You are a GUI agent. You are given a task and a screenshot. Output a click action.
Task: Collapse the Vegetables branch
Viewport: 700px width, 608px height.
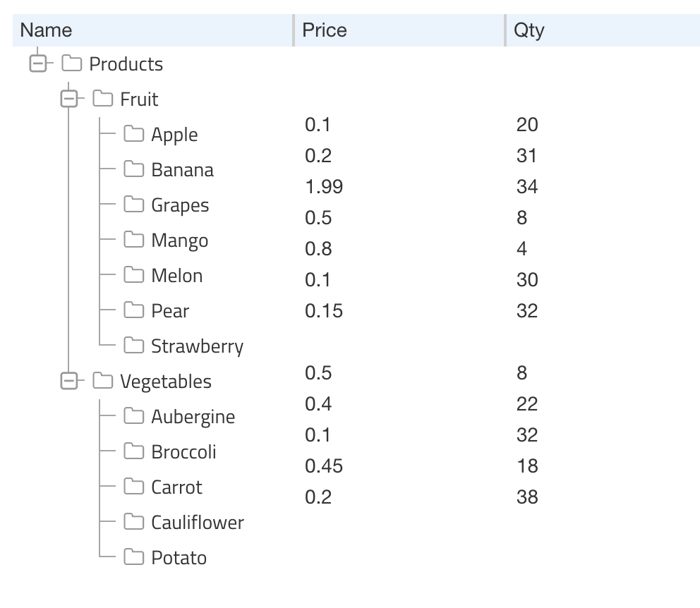click(x=68, y=381)
